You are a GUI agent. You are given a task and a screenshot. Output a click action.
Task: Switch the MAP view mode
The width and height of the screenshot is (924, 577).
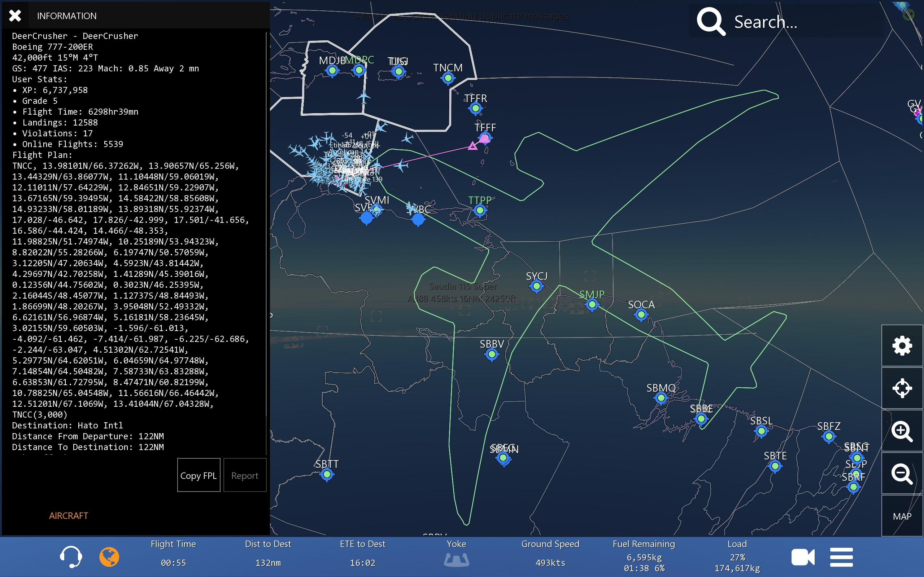tap(902, 516)
